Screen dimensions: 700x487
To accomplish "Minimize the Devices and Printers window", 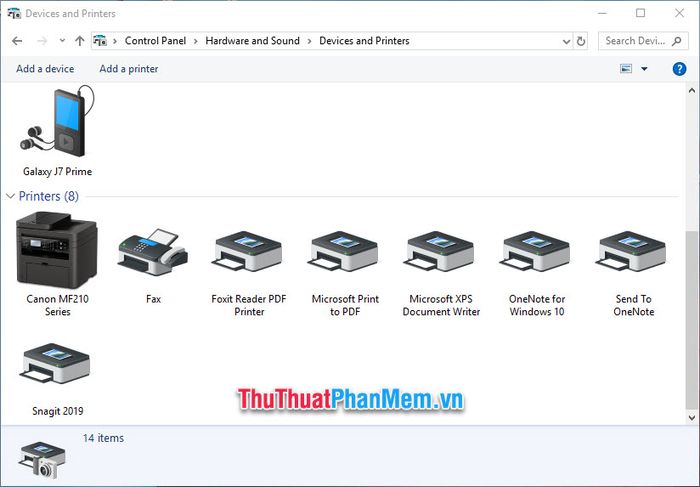I will (602, 13).
